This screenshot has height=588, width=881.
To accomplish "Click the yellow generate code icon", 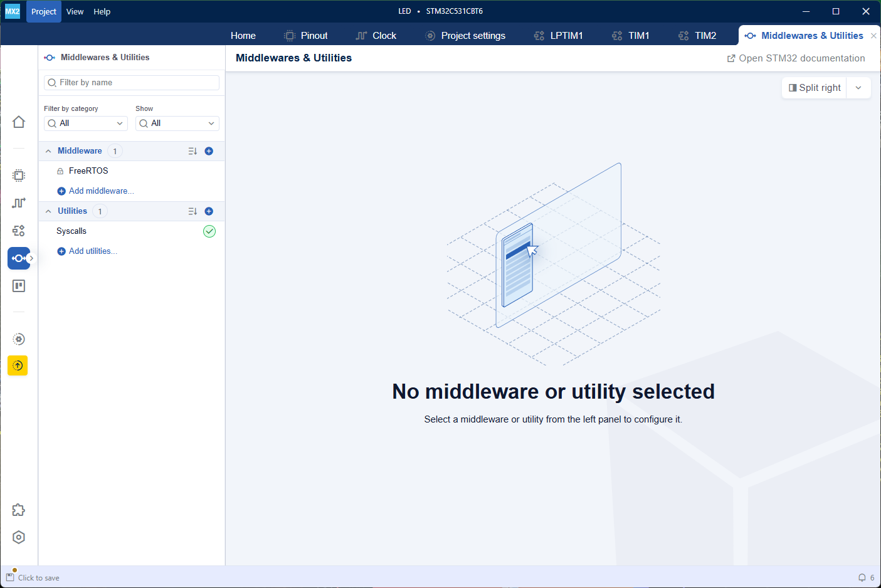I will click(x=18, y=365).
